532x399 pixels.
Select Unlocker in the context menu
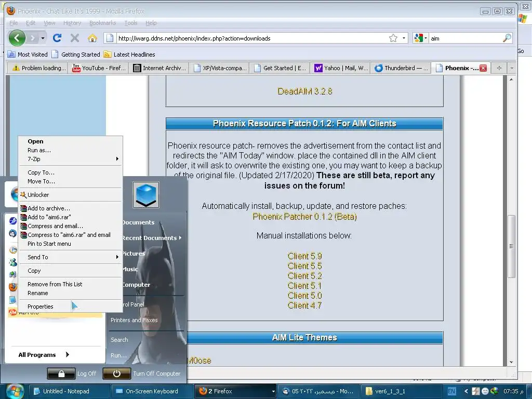click(70, 195)
